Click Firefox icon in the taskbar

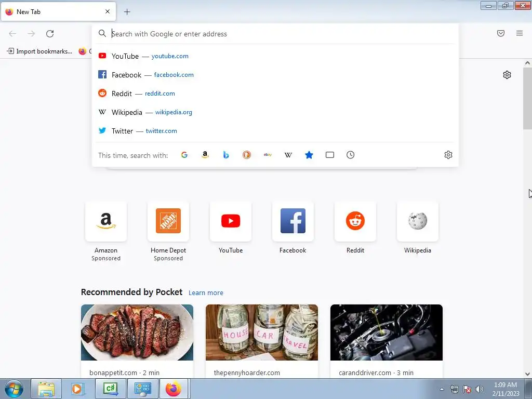174,389
